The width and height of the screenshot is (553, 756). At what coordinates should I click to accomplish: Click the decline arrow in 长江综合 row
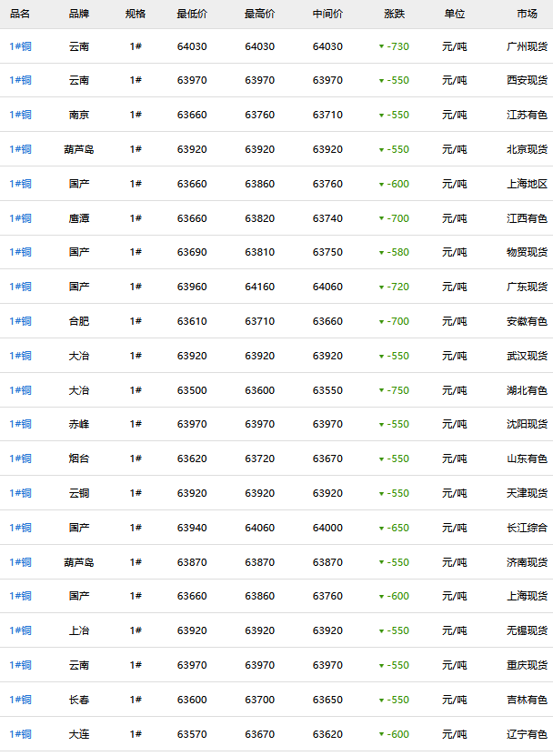[x=381, y=529]
